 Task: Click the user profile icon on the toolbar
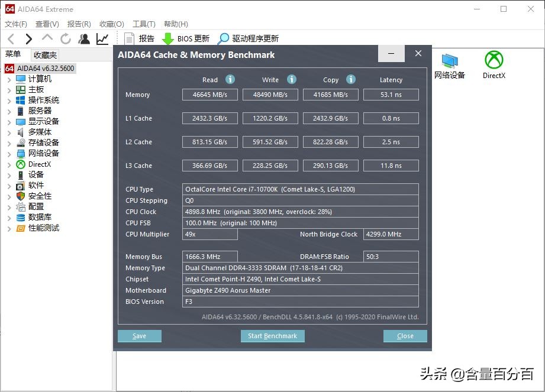pyautogui.click(x=84, y=38)
